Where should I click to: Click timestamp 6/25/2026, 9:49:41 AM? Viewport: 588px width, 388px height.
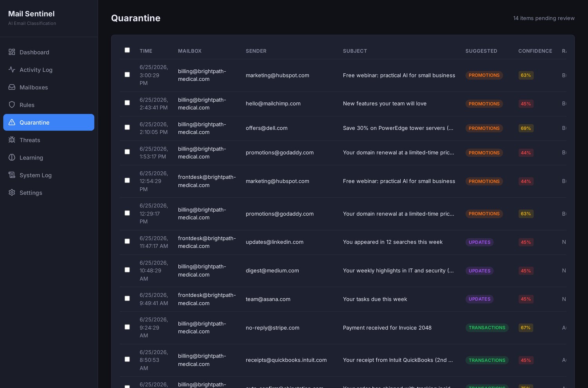click(154, 299)
